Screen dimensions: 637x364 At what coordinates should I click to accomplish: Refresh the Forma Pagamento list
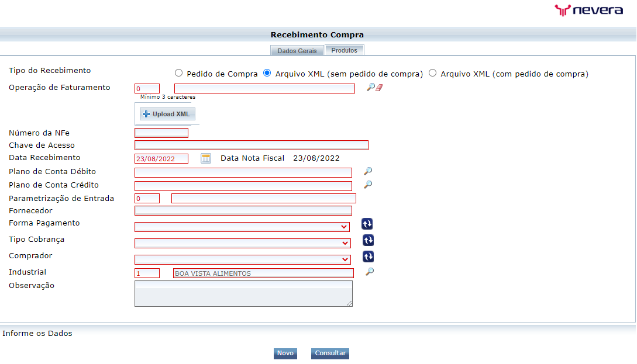[x=368, y=224]
